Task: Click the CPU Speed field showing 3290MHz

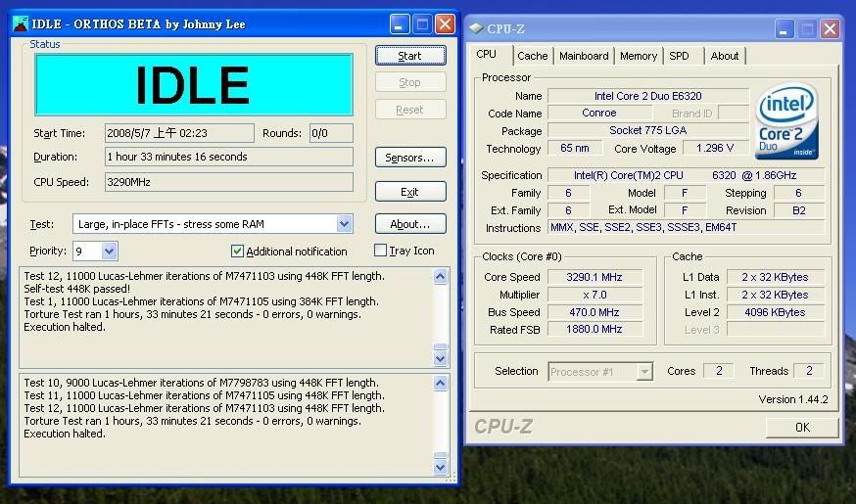Action: [229, 182]
